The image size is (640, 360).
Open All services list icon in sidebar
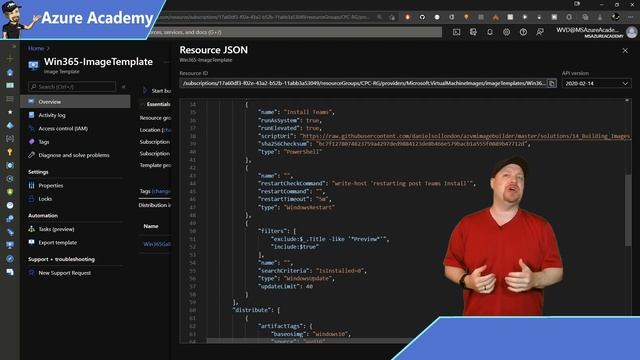(x=10, y=99)
